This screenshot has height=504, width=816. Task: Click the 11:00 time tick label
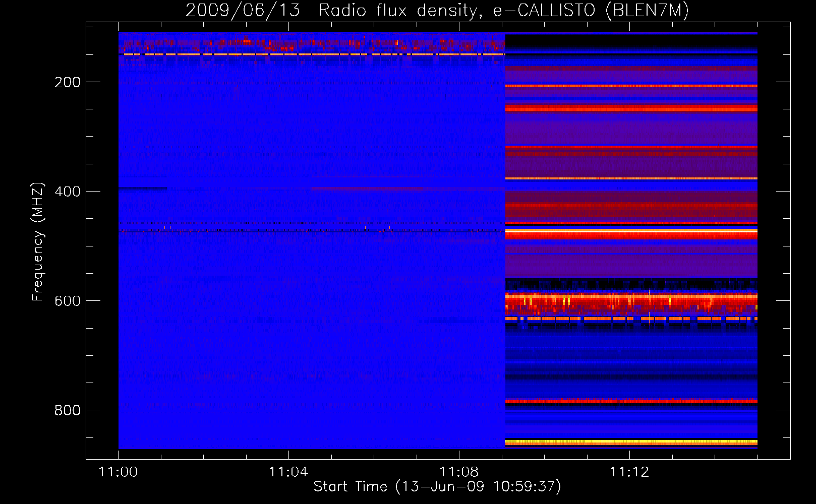point(118,472)
